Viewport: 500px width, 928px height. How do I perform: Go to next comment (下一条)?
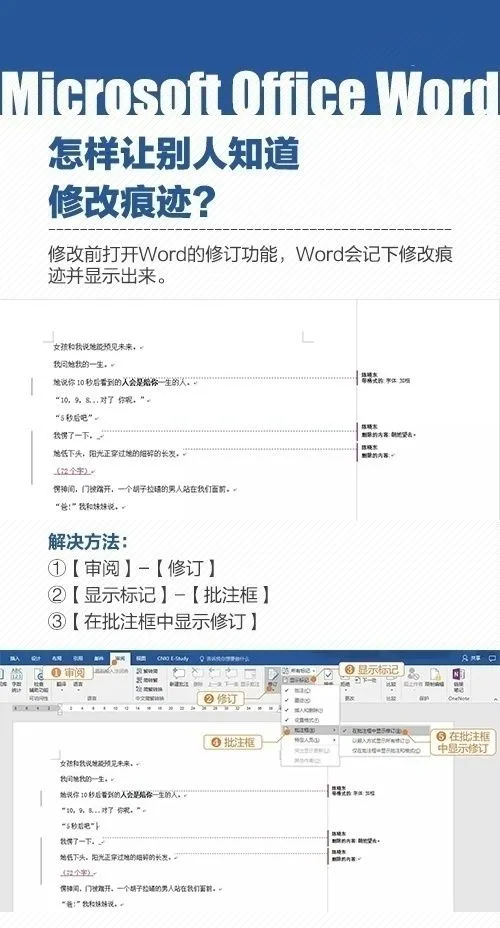(x=231, y=678)
